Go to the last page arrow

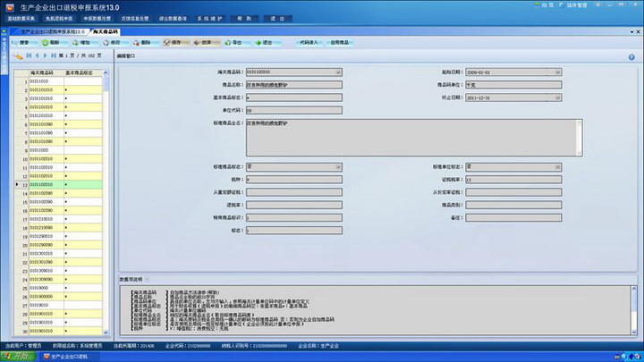pos(54,55)
